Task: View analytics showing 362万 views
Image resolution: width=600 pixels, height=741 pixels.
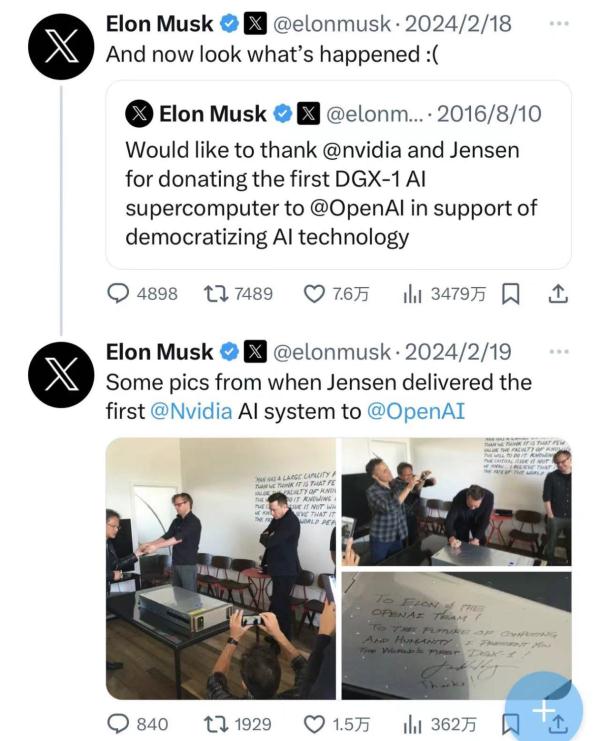Action: (x=411, y=723)
